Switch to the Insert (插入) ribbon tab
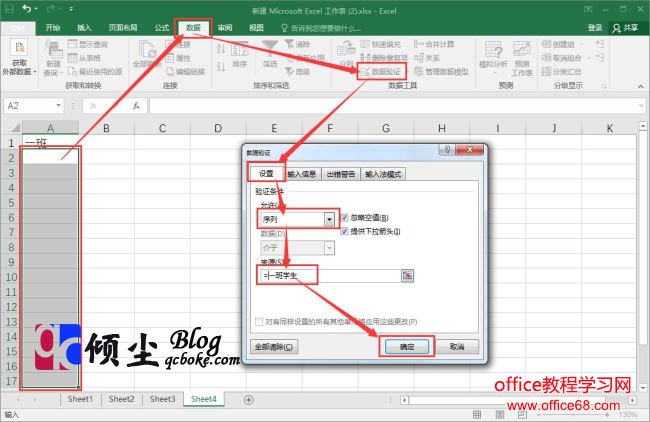The width and height of the screenshot is (650, 422). (x=84, y=28)
